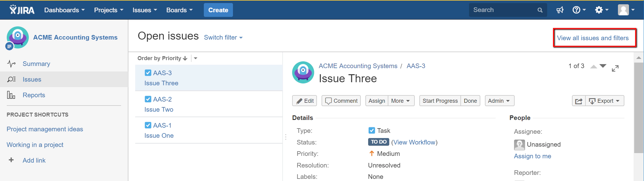Click the scrollbar up arrow
Screen dimensions: 644x181
[x=639, y=57]
